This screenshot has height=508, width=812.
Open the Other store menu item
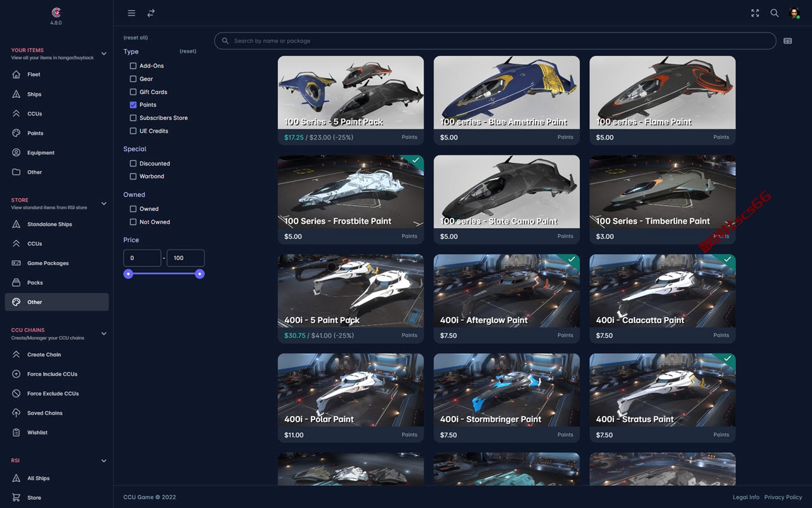(x=56, y=302)
